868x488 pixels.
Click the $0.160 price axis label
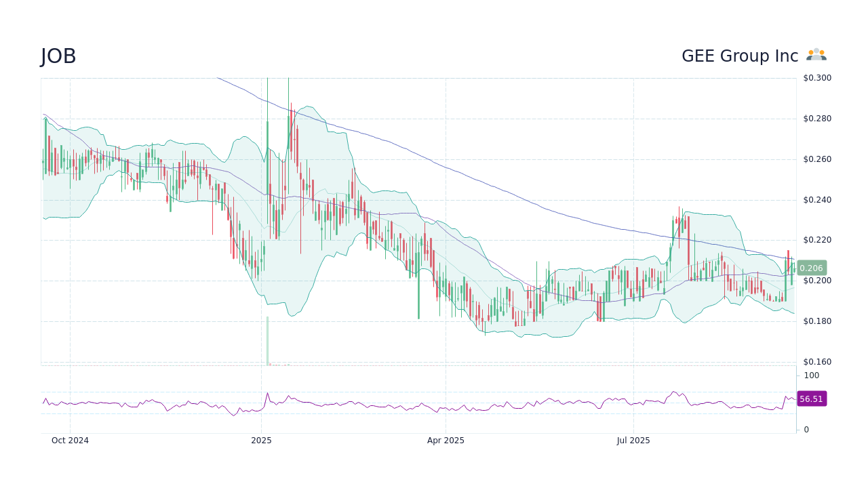817,362
